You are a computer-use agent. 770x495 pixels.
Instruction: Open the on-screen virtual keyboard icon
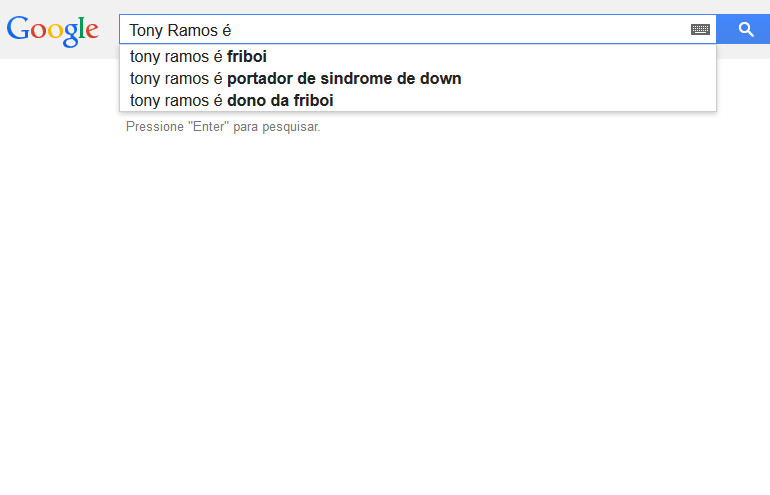[x=700, y=30]
